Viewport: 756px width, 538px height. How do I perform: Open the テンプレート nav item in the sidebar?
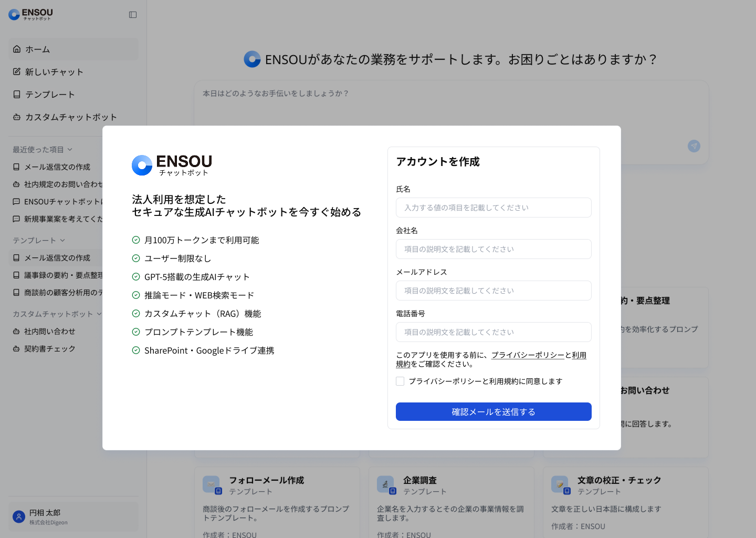tap(73, 94)
